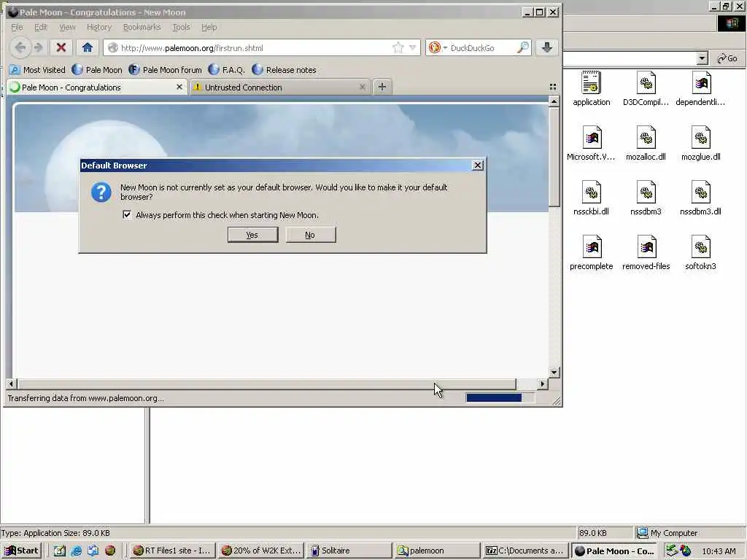Image resolution: width=747 pixels, height=560 pixels.
Task: Open the F.A.Q. bookmark
Action: [x=227, y=70]
